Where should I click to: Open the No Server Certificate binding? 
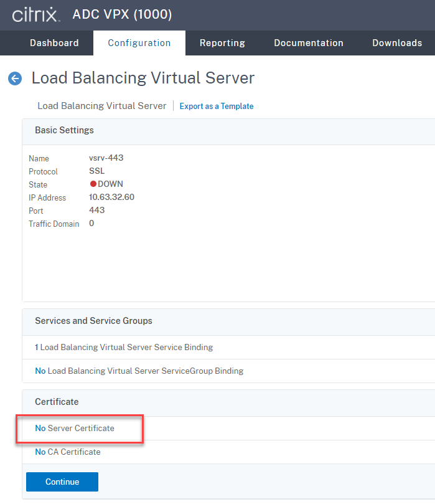point(75,429)
